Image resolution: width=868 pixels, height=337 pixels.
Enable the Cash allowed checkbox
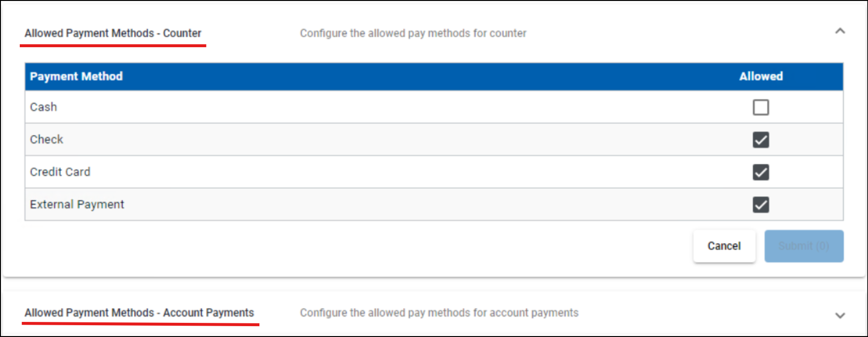tap(761, 107)
